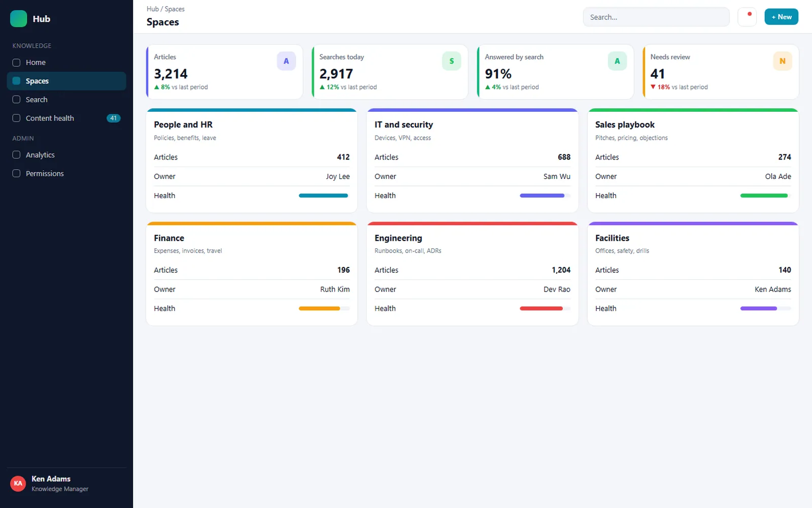Click the Search sidebar icon
Viewport: 812px width, 508px height.
pyautogui.click(x=16, y=100)
